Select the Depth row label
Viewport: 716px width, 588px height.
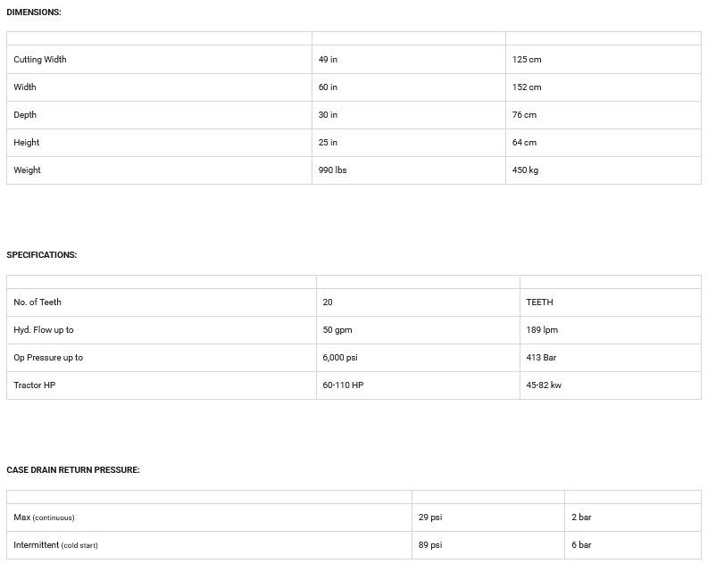click(x=25, y=115)
